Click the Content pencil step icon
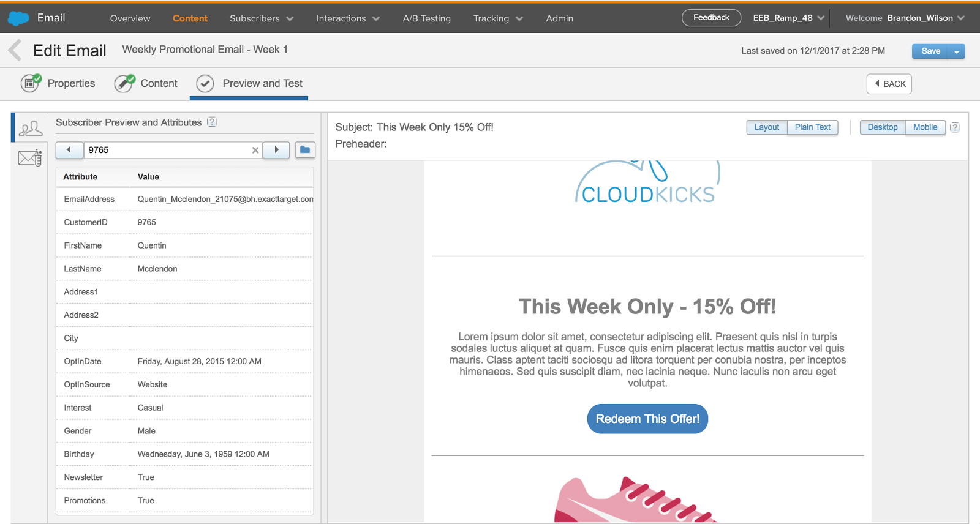Viewport: 980px width, 524px height. 124,83
